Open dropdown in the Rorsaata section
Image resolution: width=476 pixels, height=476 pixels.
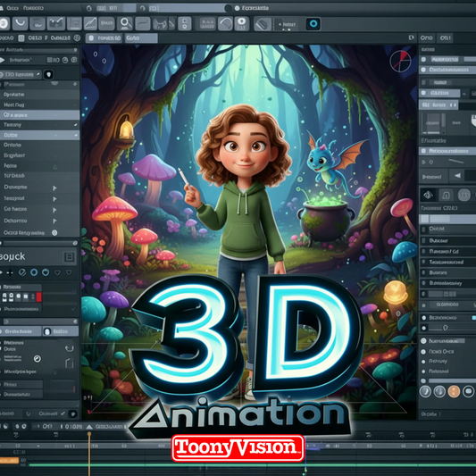21,287
